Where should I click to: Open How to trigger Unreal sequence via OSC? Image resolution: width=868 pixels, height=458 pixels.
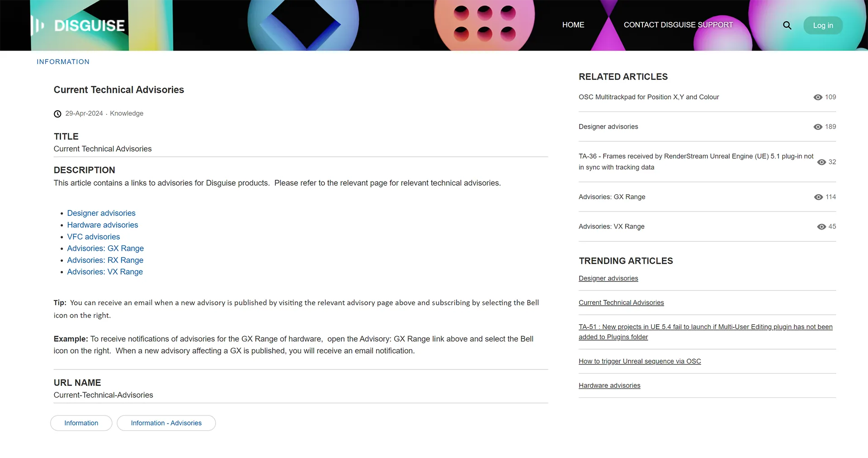point(640,361)
